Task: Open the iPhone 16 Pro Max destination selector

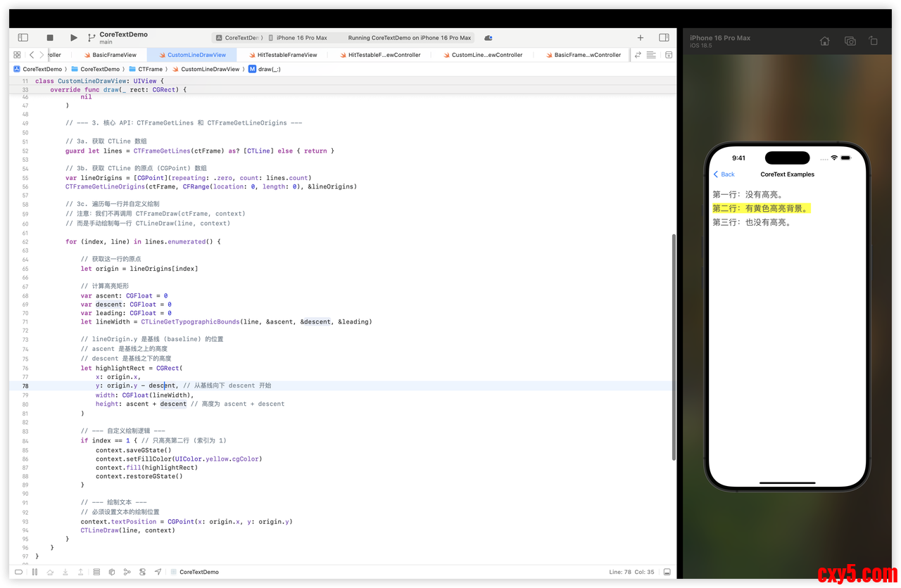Action: click(301, 38)
